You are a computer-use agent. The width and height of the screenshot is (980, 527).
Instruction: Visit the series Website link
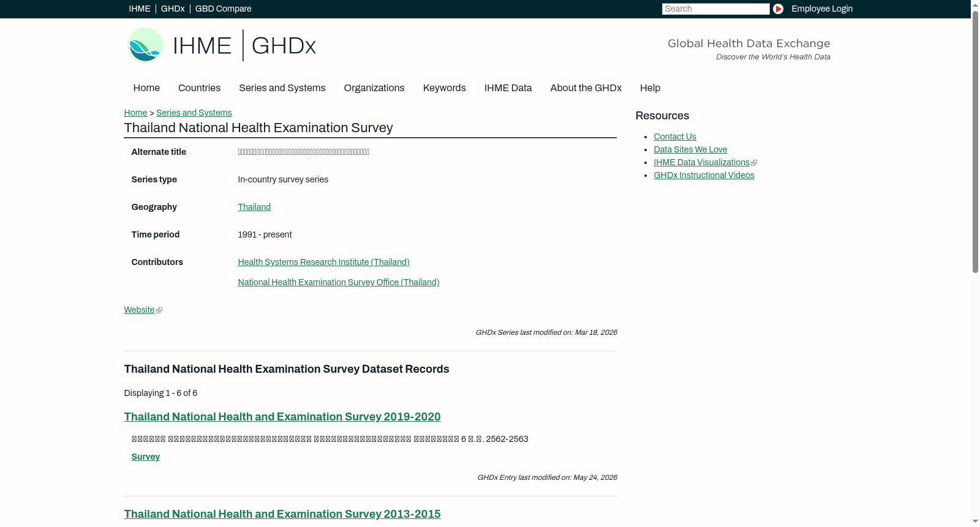tap(139, 310)
